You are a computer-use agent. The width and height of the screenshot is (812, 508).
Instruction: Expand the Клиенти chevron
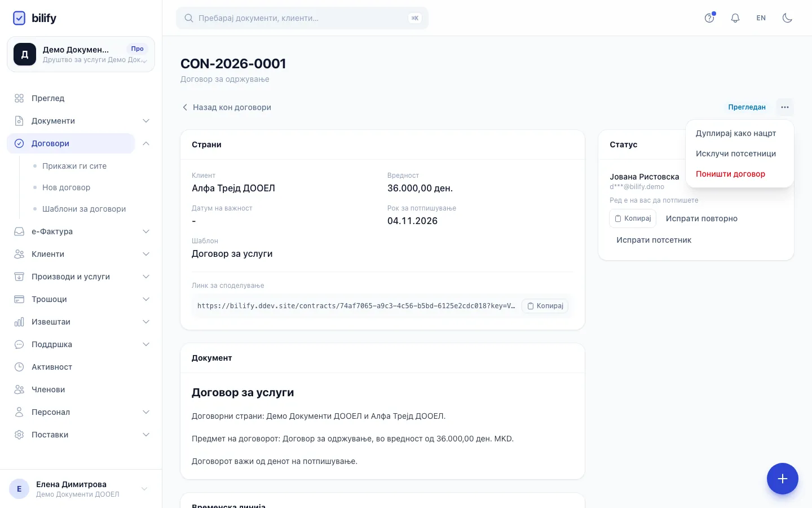tap(146, 254)
